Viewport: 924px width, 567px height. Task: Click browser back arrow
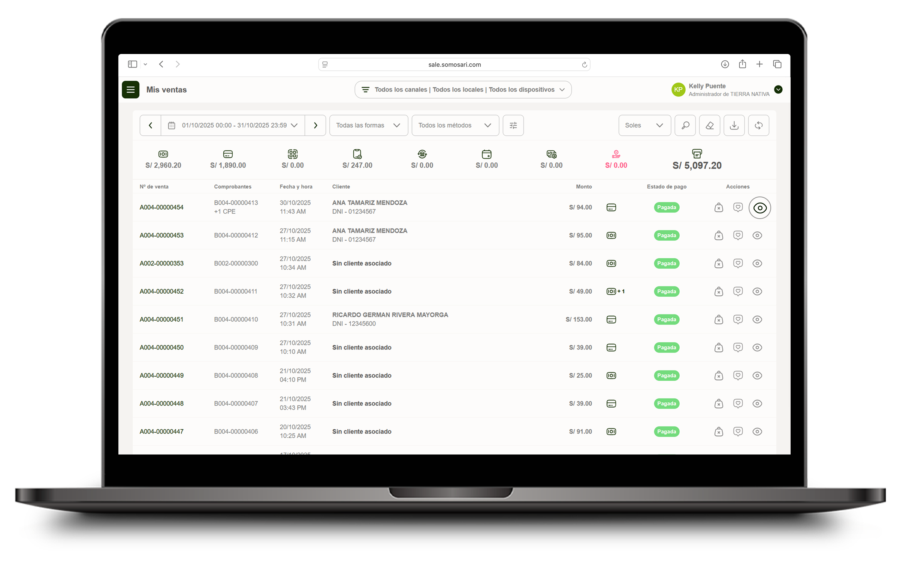pyautogui.click(x=161, y=64)
